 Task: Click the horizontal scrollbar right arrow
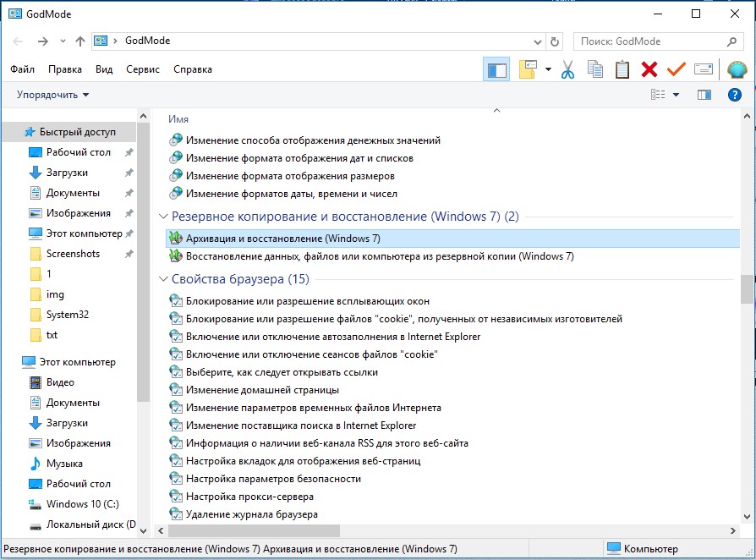[x=733, y=530]
